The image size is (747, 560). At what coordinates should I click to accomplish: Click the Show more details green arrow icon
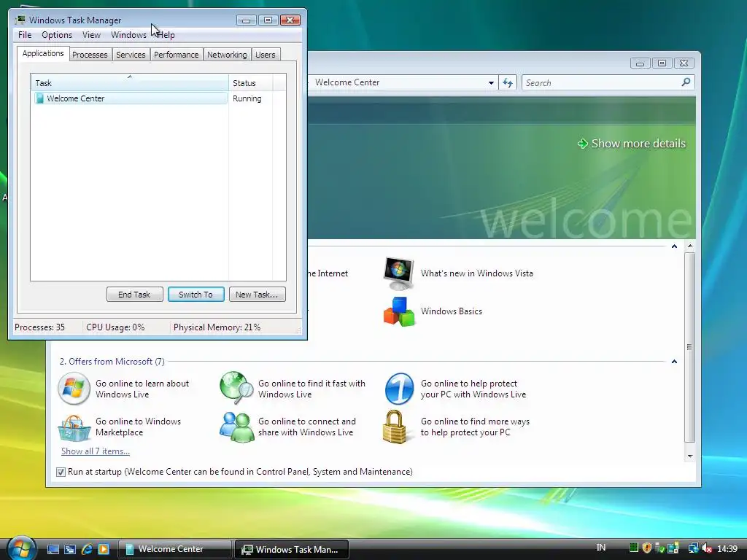582,144
